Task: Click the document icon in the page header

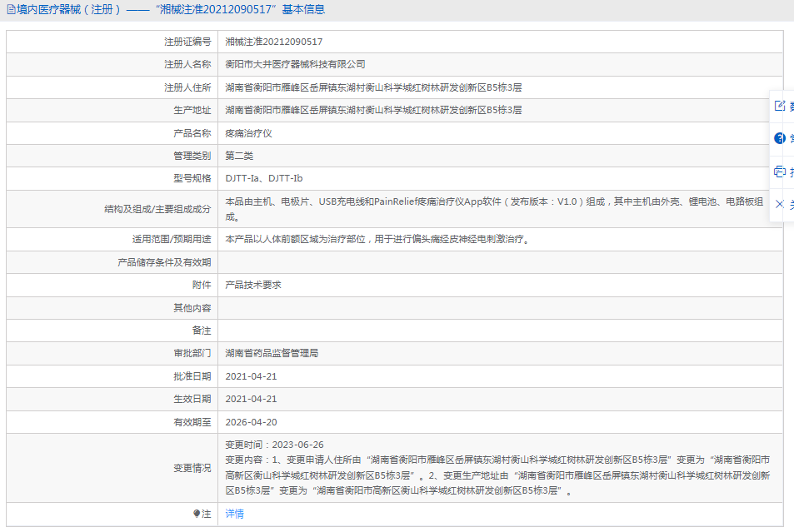Action: 11,10
